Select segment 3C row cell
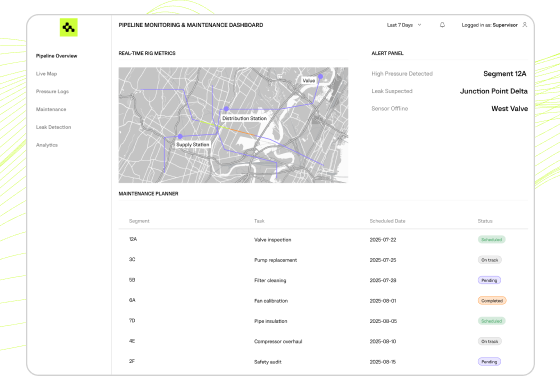 pos(132,260)
